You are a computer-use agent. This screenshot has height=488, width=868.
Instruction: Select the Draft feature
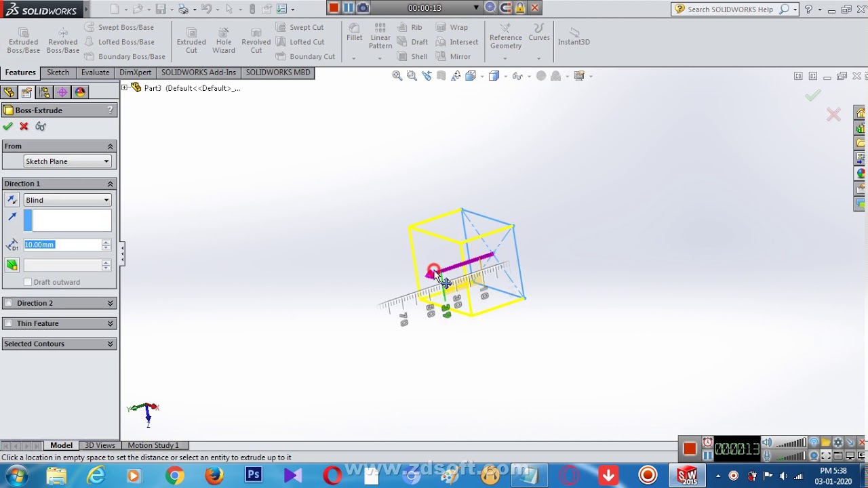click(x=412, y=42)
